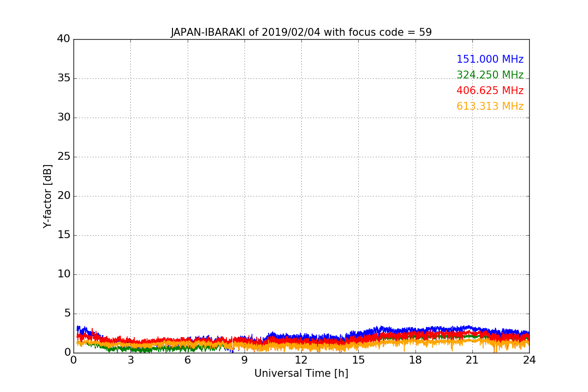Viewport: 588px width, 392px height.
Task: Click the y-axis tick label 10
Action: point(64,274)
